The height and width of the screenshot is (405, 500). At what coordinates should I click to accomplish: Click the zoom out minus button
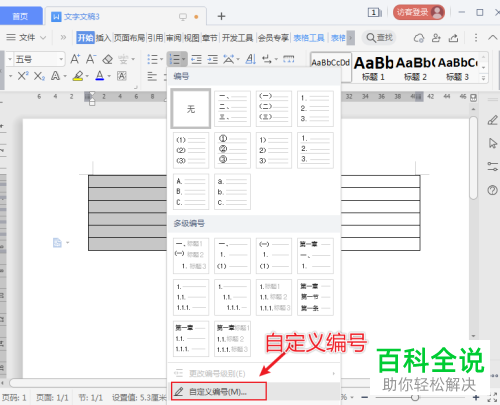click(365, 397)
